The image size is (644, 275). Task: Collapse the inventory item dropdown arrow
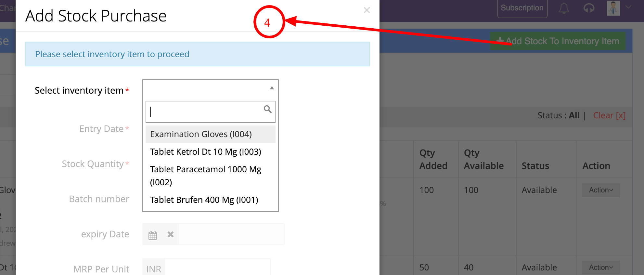tap(272, 88)
